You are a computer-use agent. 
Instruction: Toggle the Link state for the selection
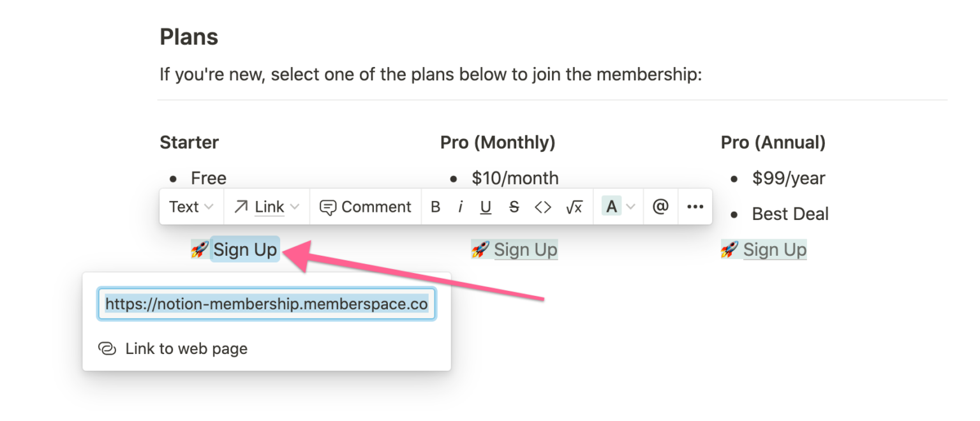click(269, 206)
